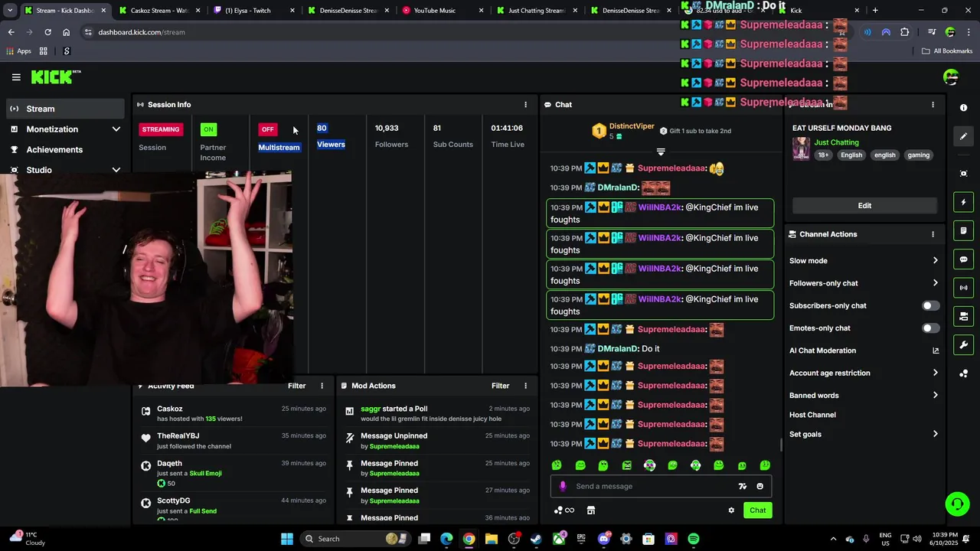Toggle the broadcast signal panel icon
The height and width of the screenshot is (551, 980).
coord(963,288)
